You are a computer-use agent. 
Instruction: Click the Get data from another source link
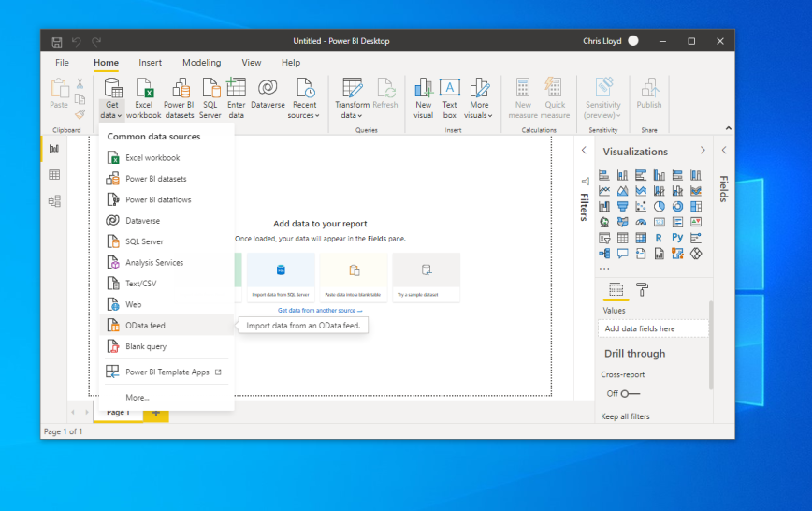(320, 311)
